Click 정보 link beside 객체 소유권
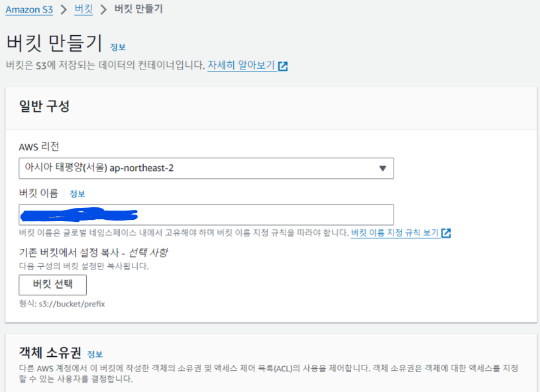The height and width of the screenshot is (392, 540). [95, 354]
